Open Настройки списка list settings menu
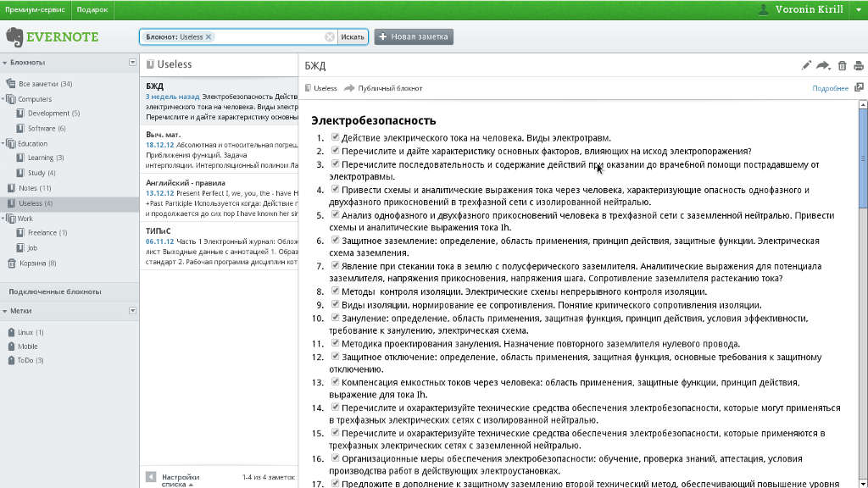The height and width of the screenshot is (488, 868). [180, 480]
